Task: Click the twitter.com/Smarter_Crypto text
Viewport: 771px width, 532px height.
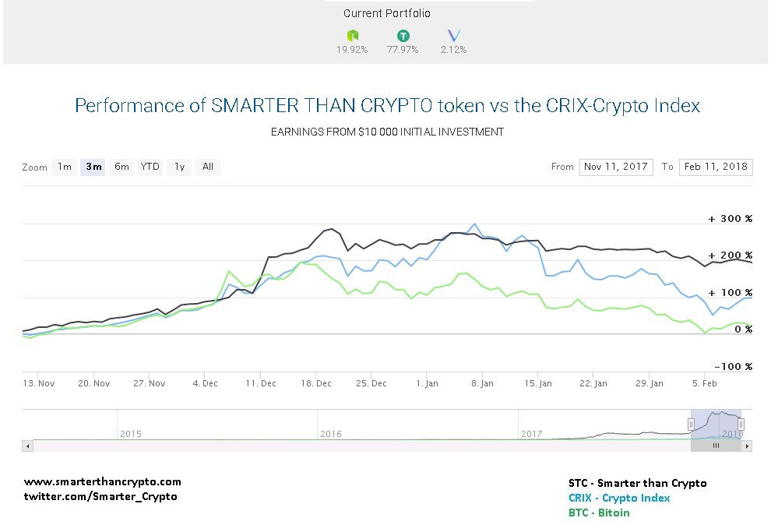Action: (x=100, y=497)
